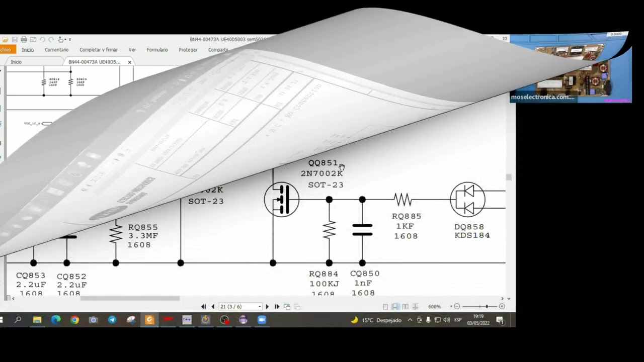Go to the first page
Viewport: 644px width, 362px height.
(x=203, y=306)
